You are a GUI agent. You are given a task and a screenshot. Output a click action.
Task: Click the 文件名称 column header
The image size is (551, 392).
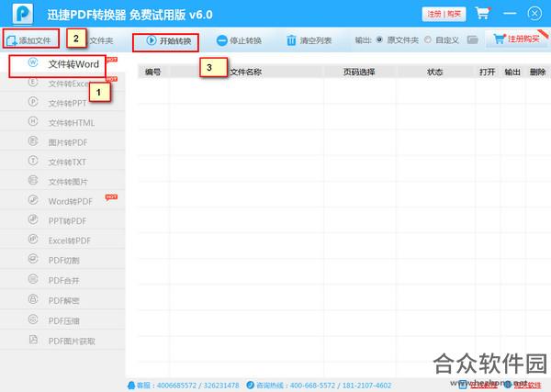point(245,72)
